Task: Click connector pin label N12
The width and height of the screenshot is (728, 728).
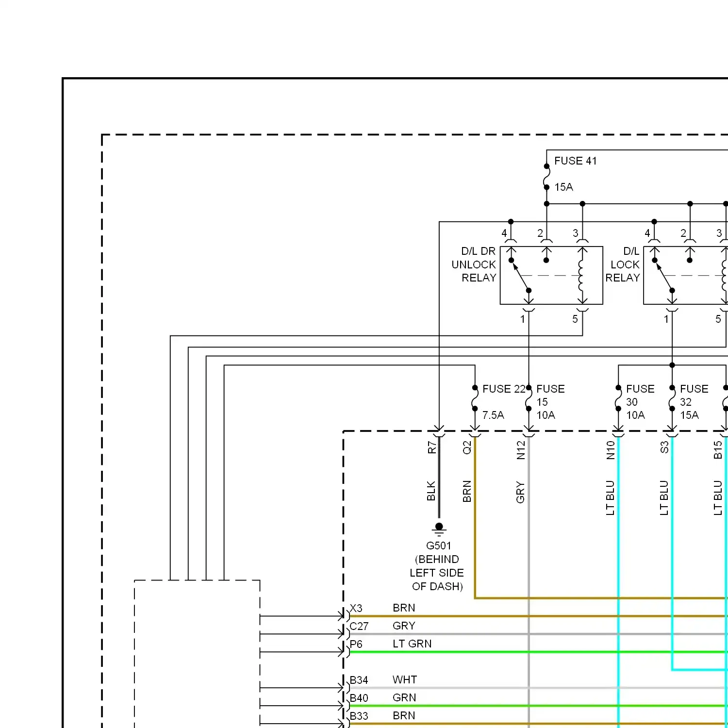Action: click(x=521, y=450)
